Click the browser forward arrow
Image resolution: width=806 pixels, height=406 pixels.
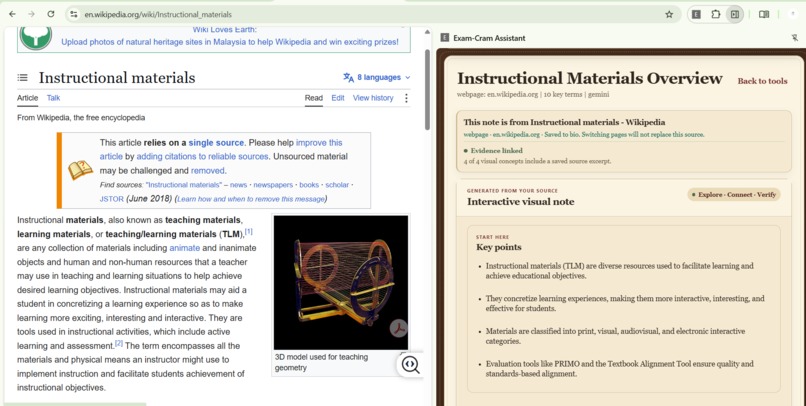click(x=31, y=14)
